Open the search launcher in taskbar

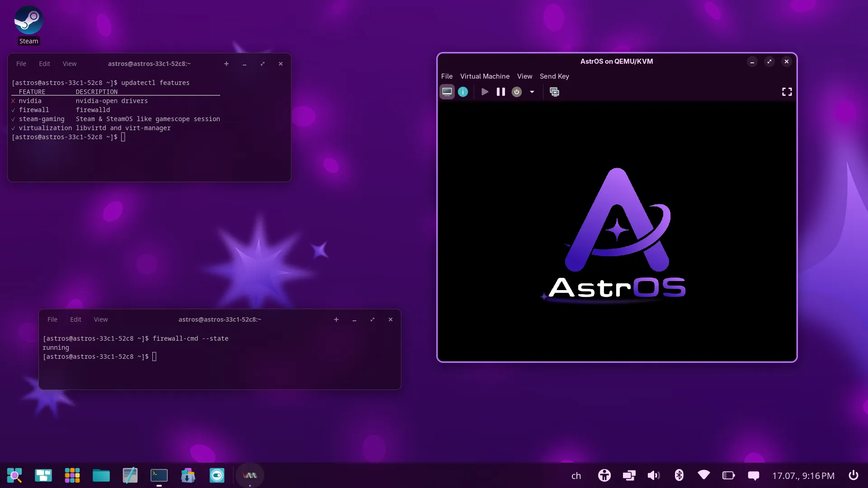pyautogui.click(x=14, y=475)
